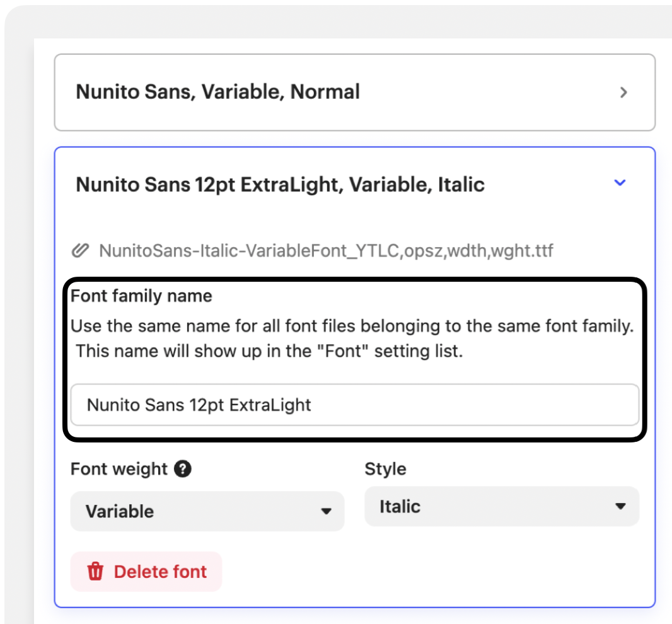
Task: Click empty space beside the Delete font button
Action: (410, 572)
